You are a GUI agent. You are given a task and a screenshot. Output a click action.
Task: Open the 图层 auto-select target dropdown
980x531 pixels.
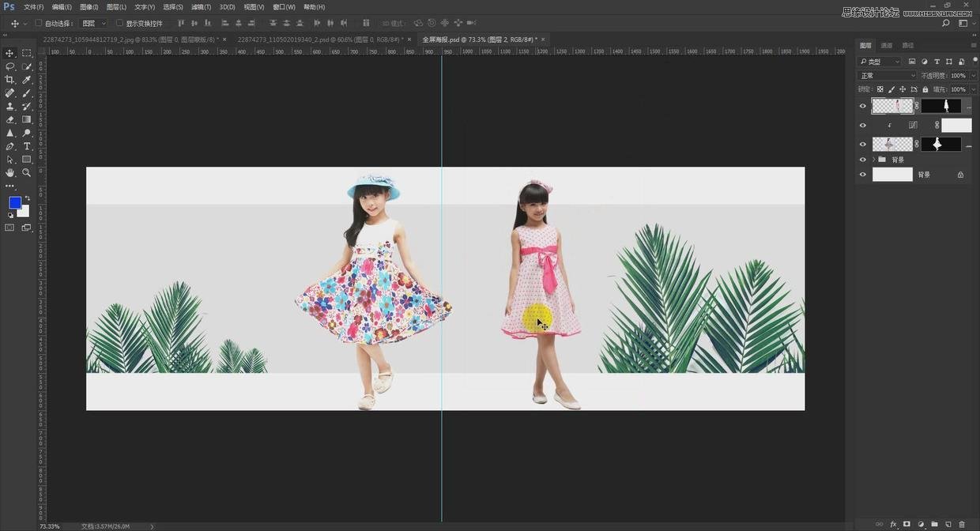point(93,23)
